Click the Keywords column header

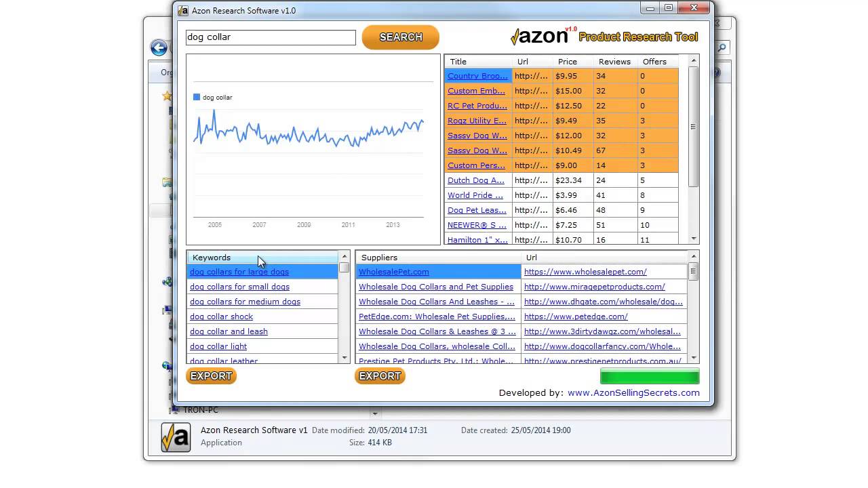(x=262, y=258)
